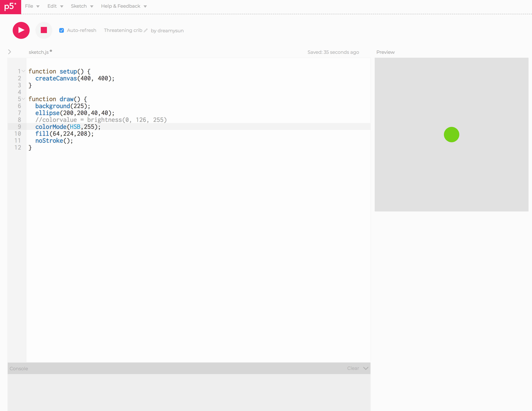The width and height of the screenshot is (532, 411).
Task: Collapse the draw function fold arrow
Action: pos(24,99)
